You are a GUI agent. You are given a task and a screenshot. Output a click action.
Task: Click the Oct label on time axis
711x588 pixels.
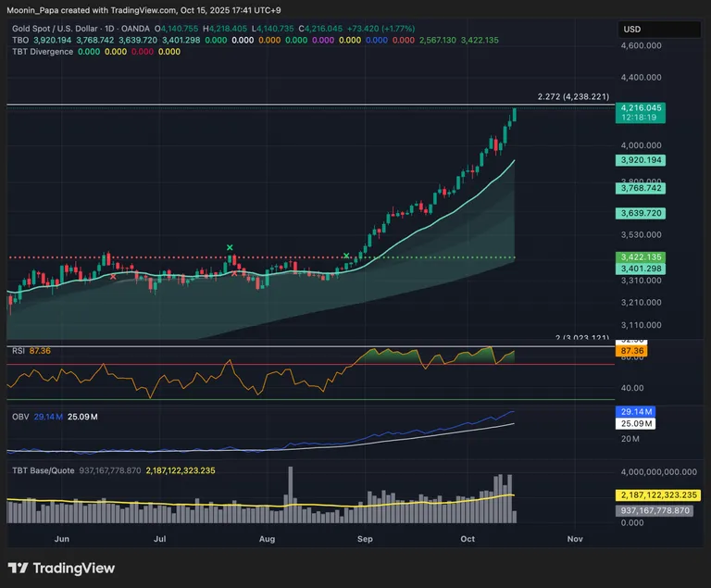pyautogui.click(x=468, y=538)
